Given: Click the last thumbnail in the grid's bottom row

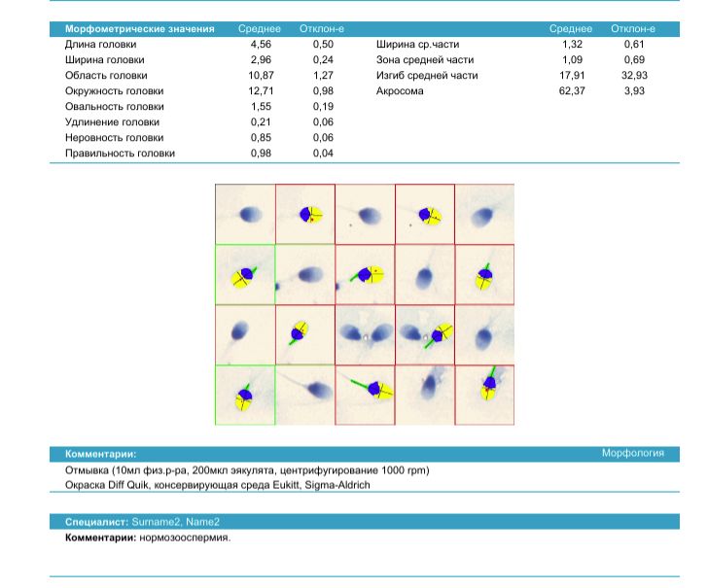Looking at the screenshot, I should point(484,395).
